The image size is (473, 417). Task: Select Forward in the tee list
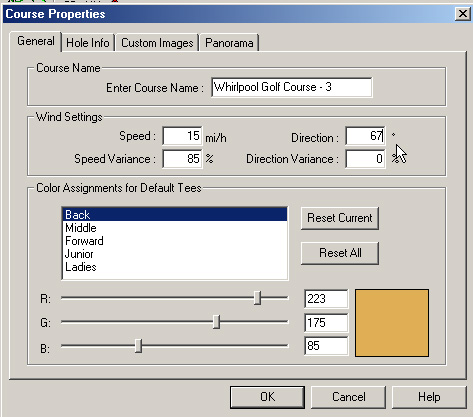pos(175,241)
